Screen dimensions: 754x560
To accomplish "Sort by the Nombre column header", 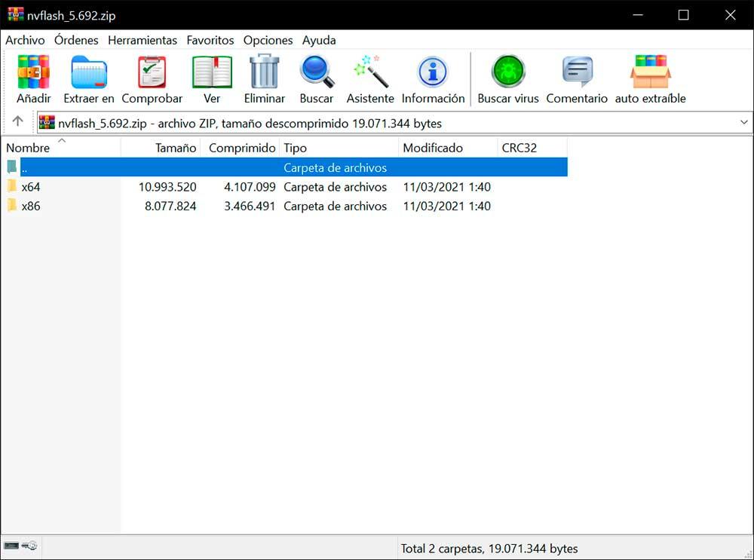I will (x=60, y=147).
